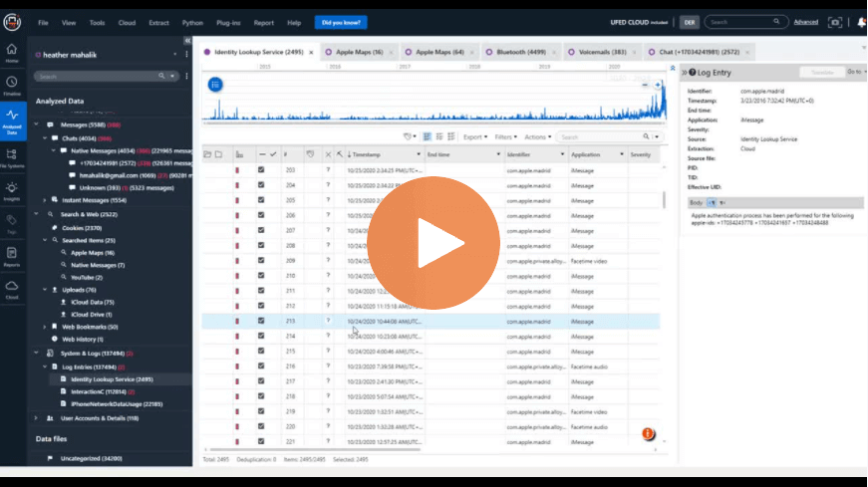Open the Insights sidebar icon
This screenshot has width=868, height=487.
click(12, 191)
